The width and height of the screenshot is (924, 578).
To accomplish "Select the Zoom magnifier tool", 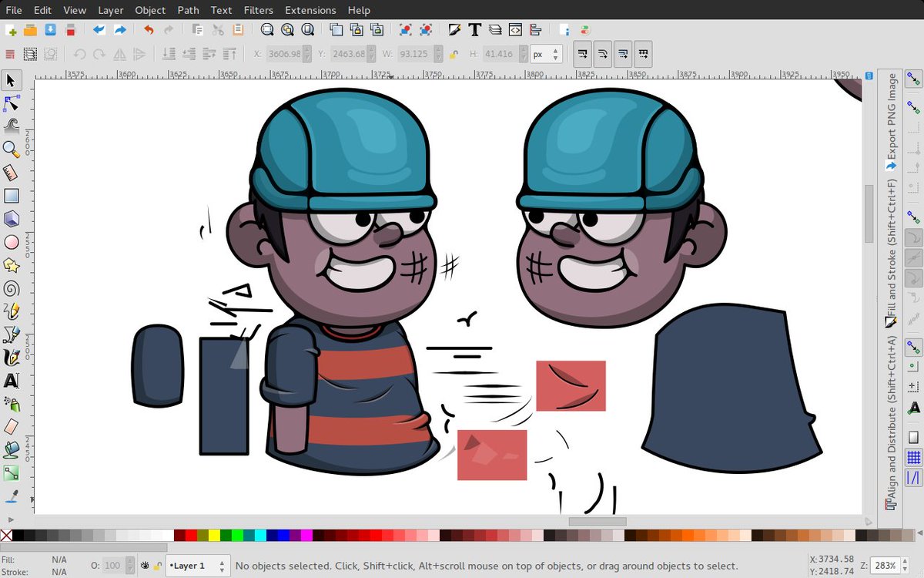I will [12, 149].
